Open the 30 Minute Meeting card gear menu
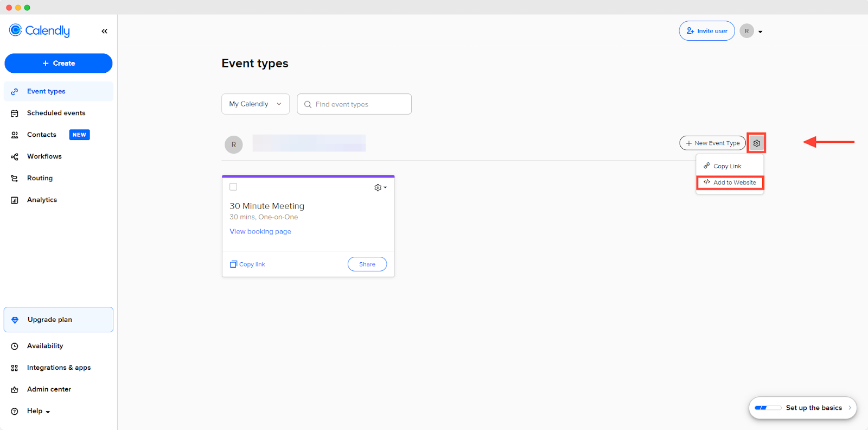The height and width of the screenshot is (430, 868). [380, 188]
